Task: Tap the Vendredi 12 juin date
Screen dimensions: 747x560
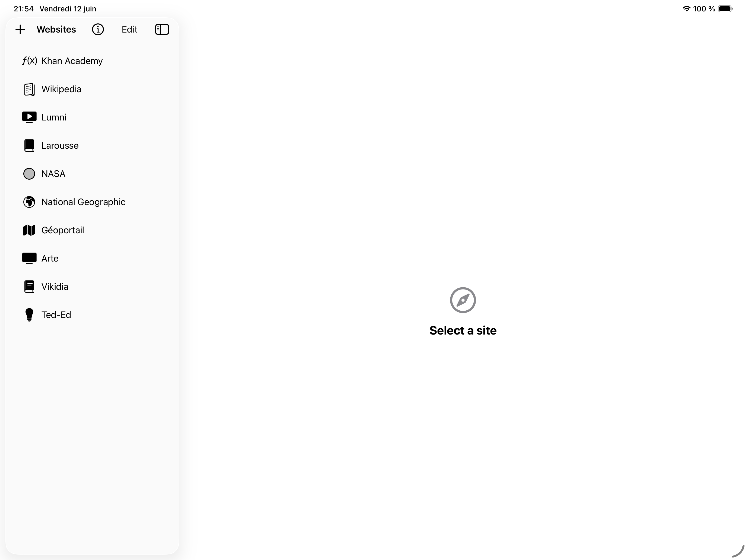Action: [x=68, y=9]
